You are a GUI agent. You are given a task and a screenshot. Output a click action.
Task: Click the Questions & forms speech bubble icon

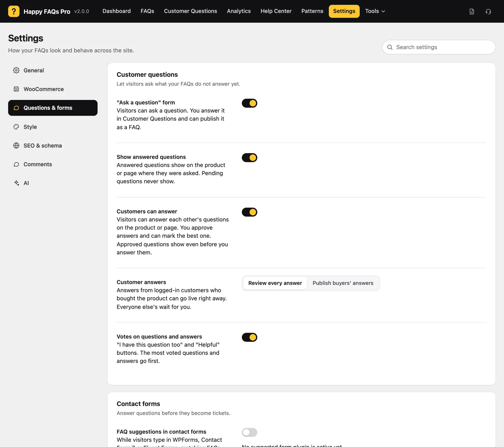(16, 108)
